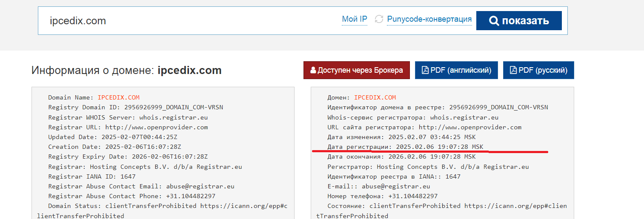The width and height of the screenshot is (644, 219).
Task: Click Registry Domain ID line
Action: click(135, 107)
